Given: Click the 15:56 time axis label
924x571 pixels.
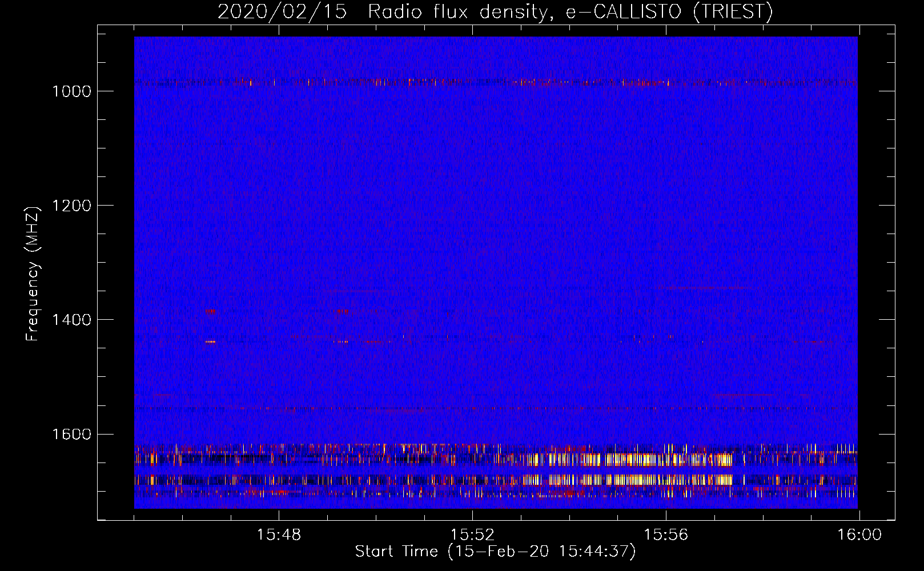Looking at the screenshot, I should [666, 535].
